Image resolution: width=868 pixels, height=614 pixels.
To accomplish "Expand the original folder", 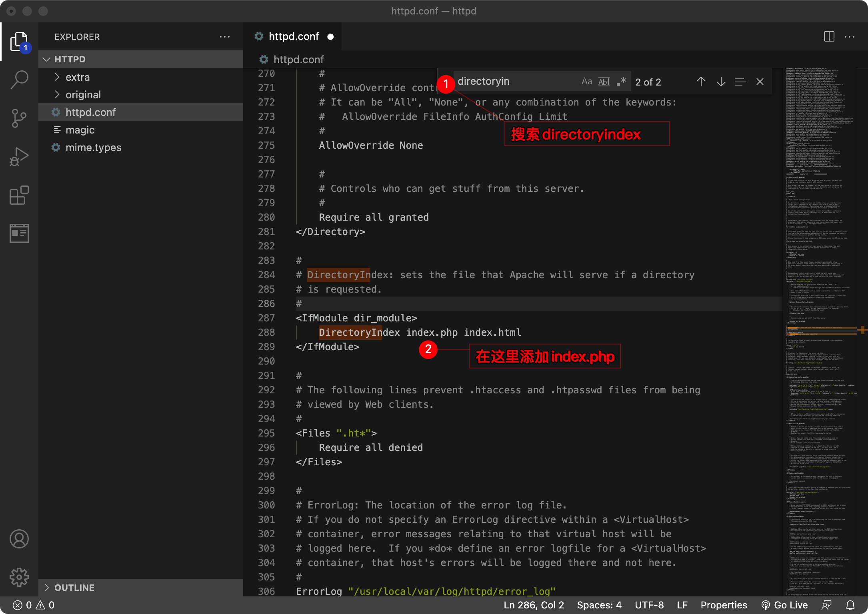I will click(x=83, y=95).
